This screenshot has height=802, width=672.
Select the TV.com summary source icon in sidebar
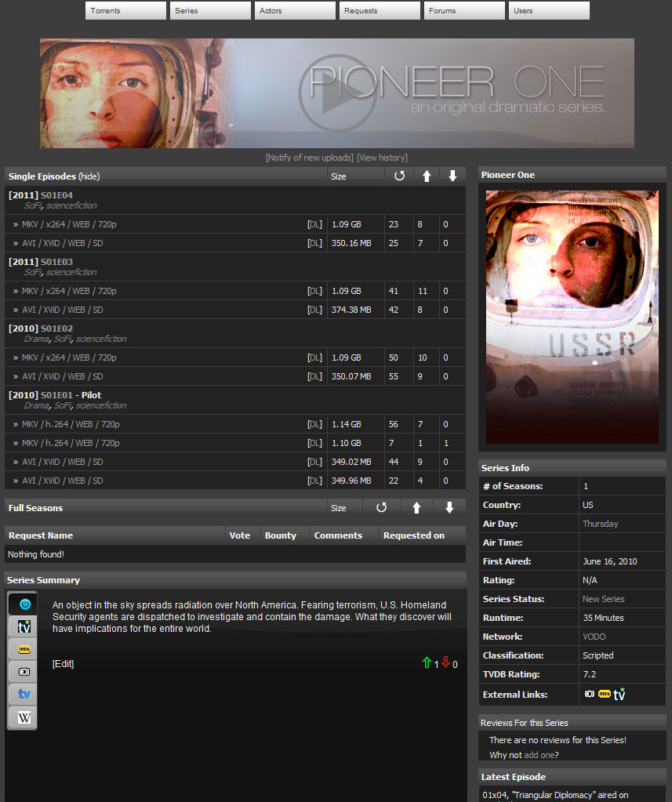coord(24,626)
